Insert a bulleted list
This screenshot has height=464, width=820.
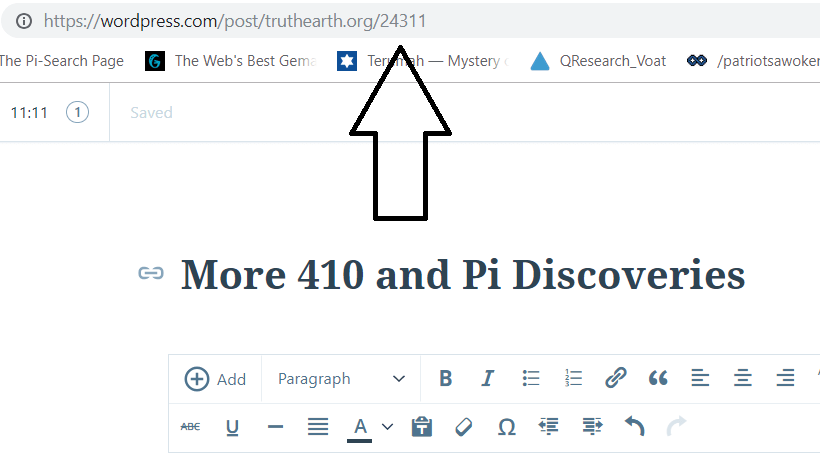531,379
